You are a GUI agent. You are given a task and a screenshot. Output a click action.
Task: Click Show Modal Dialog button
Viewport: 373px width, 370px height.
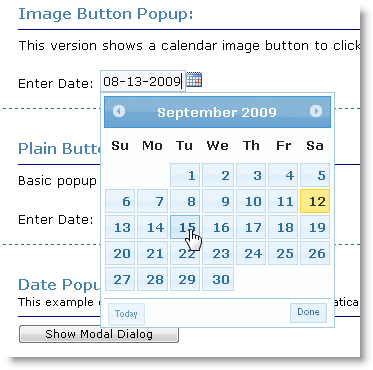(x=99, y=334)
